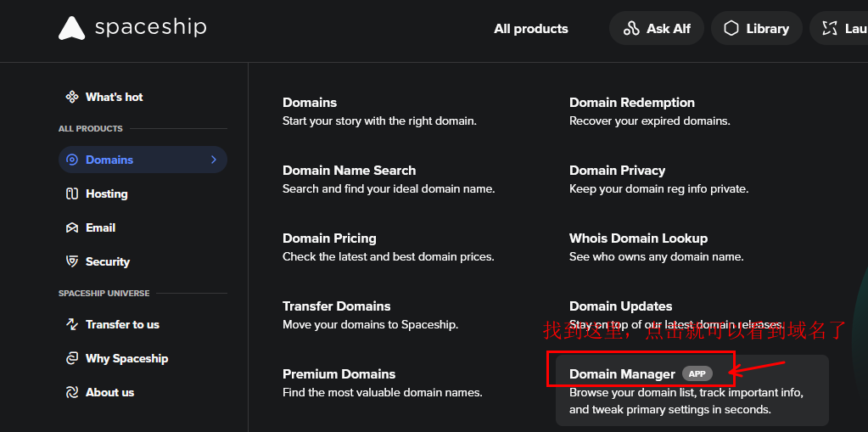Screen dimensions: 868x432
Task: Open the Domain Name Search link
Action: 349,170
